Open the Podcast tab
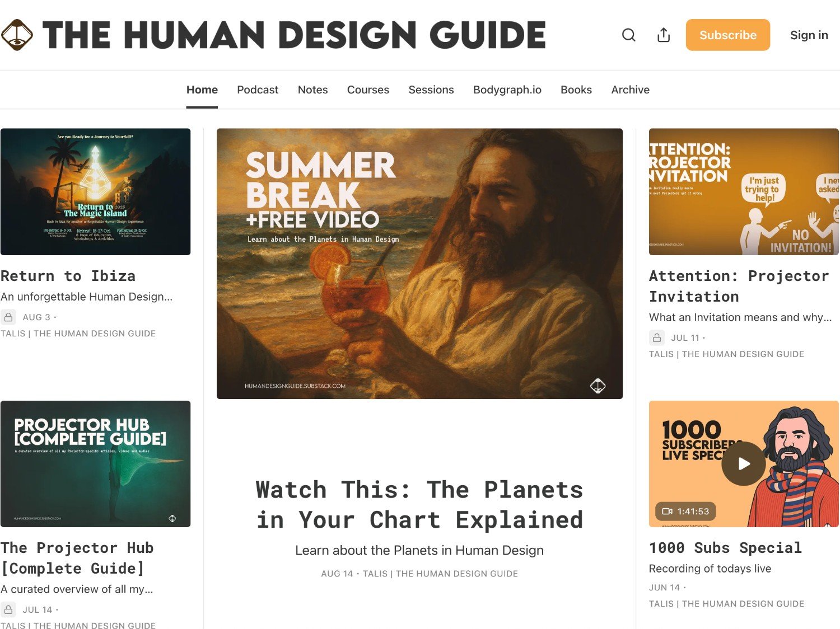This screenshot has width=840, height=629. [x=258, y=90]
